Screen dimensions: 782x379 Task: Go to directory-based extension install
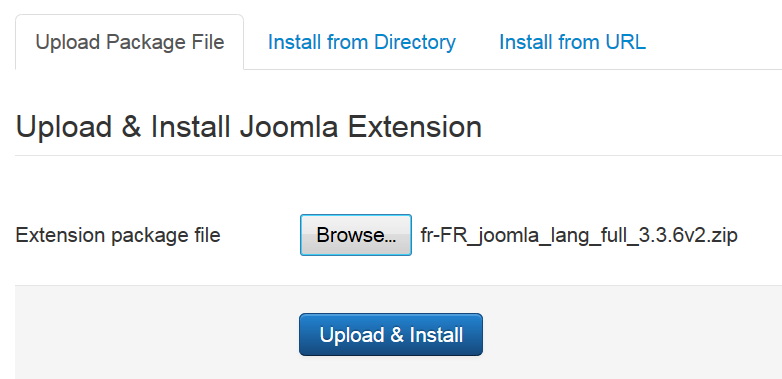[362, 42]
